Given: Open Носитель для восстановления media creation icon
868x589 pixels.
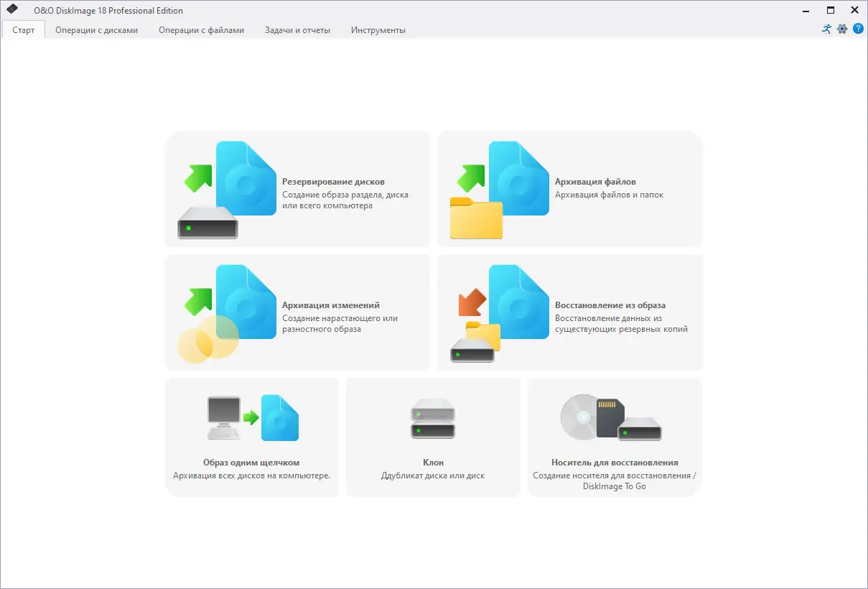Looking at the screenshot, I should (611, 417).
